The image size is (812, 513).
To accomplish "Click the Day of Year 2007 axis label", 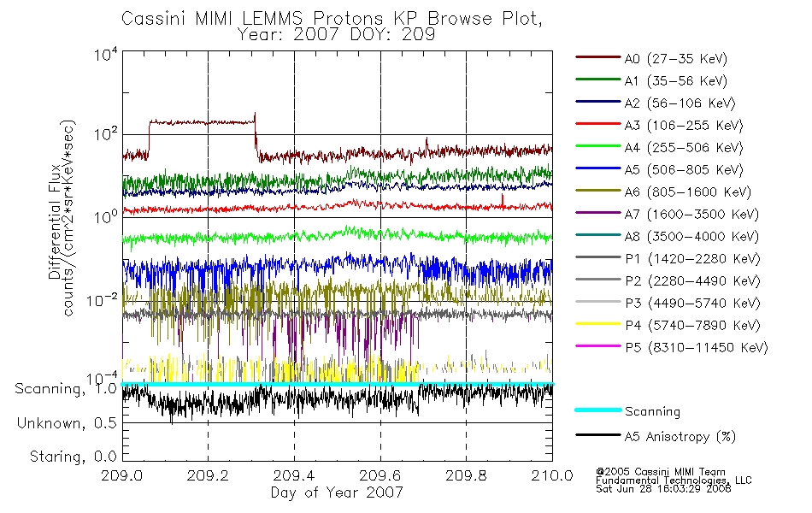I will [337, 492].
